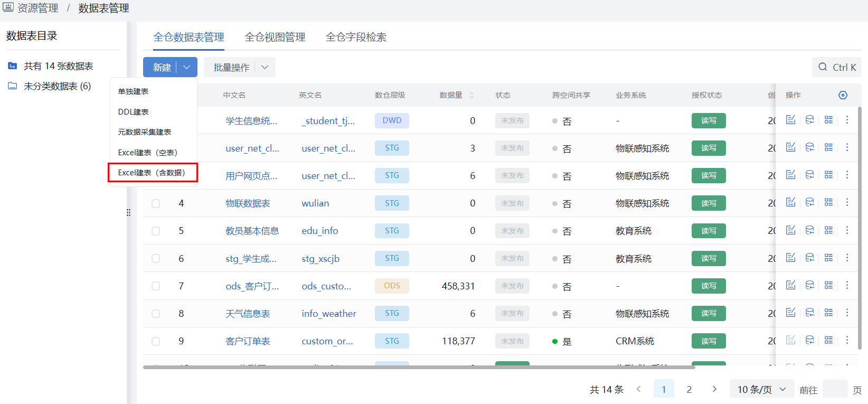868x404 pixels.
Task: Sort by the 数据量 column arrows
Action: [471, 95]
